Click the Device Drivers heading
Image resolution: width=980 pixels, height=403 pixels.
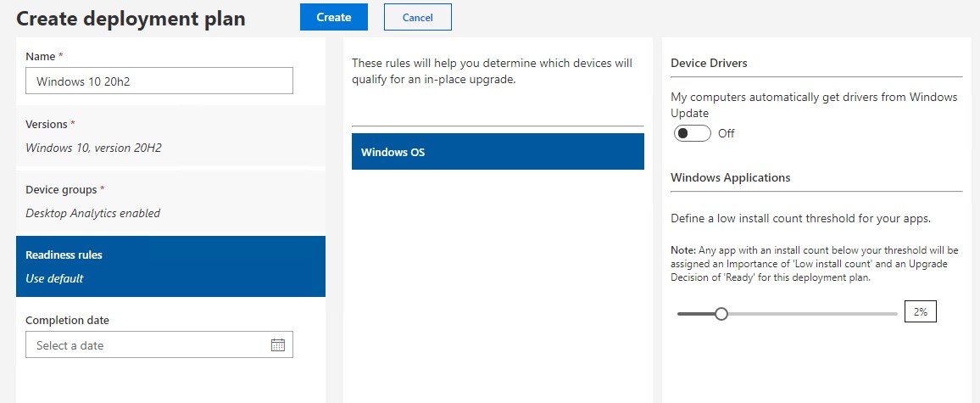tap(709, 63)
